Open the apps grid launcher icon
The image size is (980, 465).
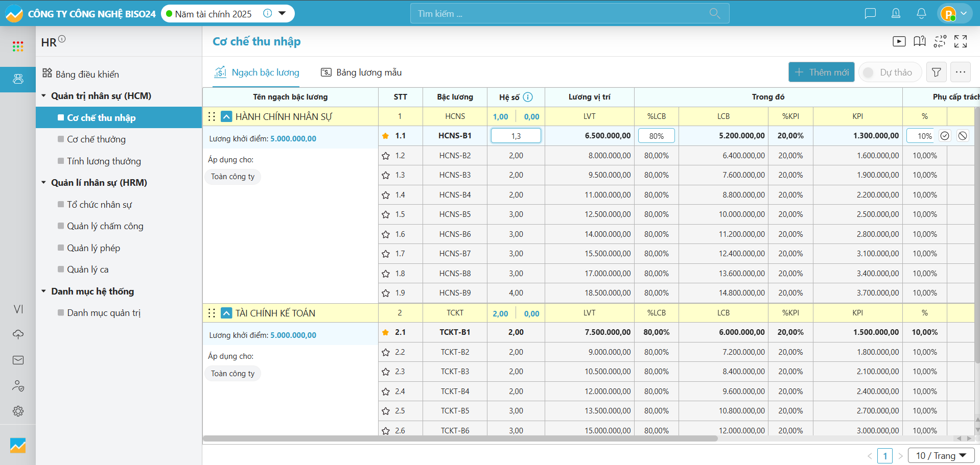click(x=18, y=46)
